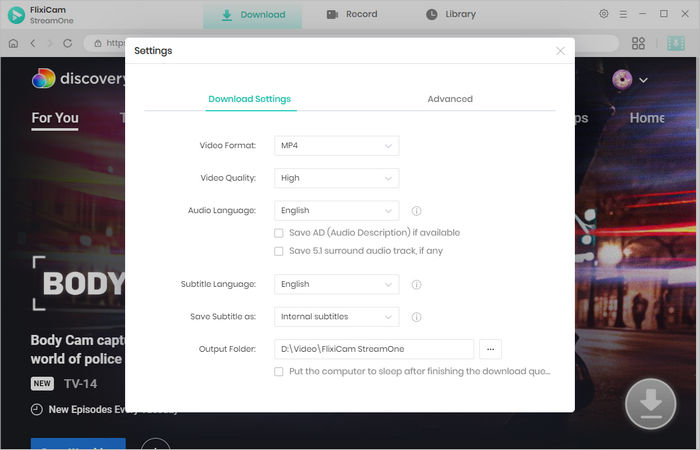Open the hamburger menu in title bar
The width and height of the screenshot is (700, 450).
623,14
